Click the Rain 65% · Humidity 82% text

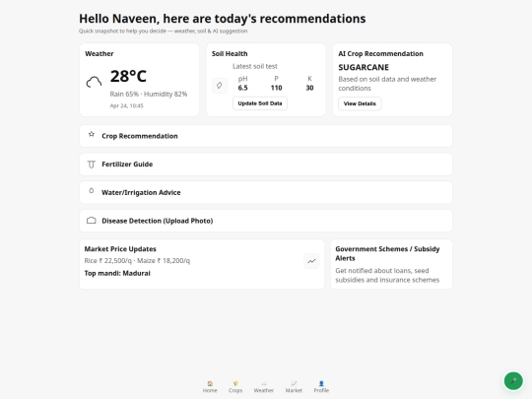[x=148, y=94]
